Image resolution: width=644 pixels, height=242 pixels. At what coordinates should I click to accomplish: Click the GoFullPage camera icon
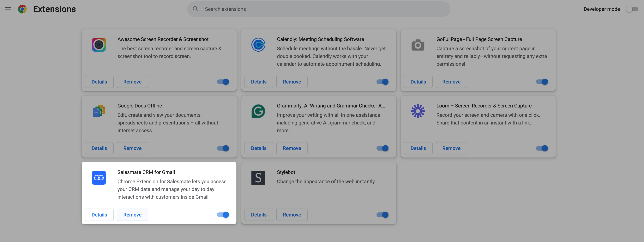coord(418,45)
